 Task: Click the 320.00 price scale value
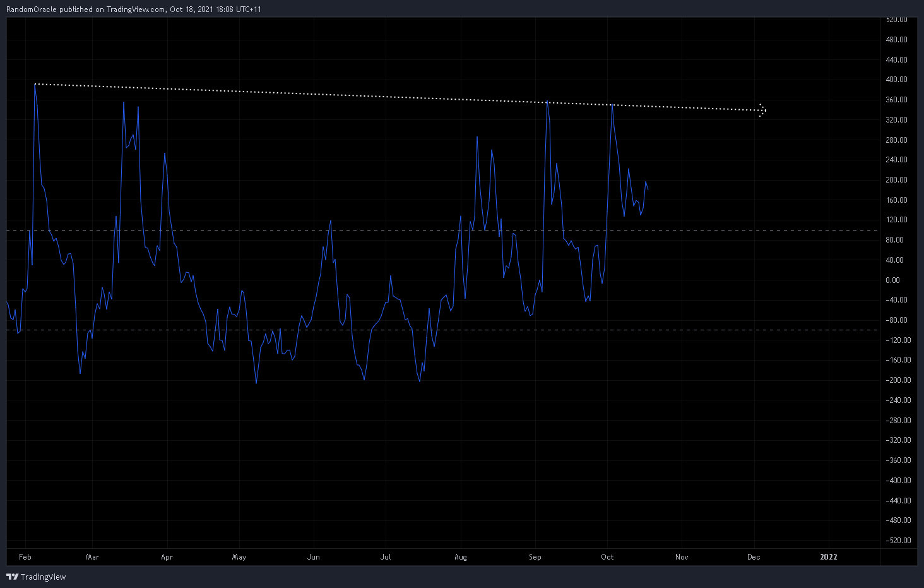(896, 120)
